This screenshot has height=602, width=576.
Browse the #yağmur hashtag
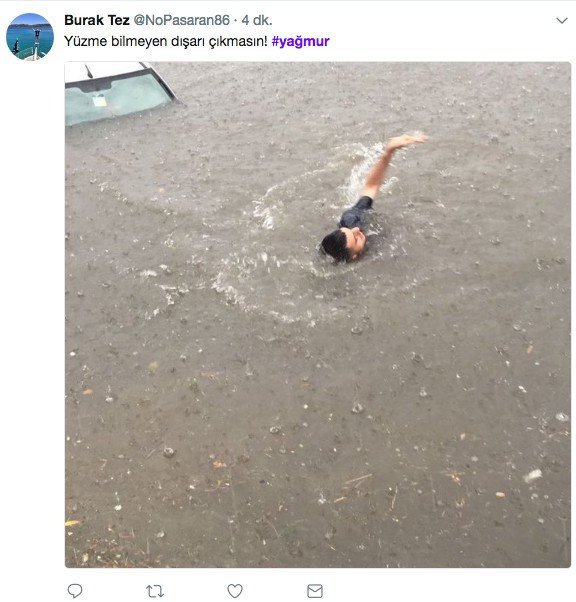[300, 41]
